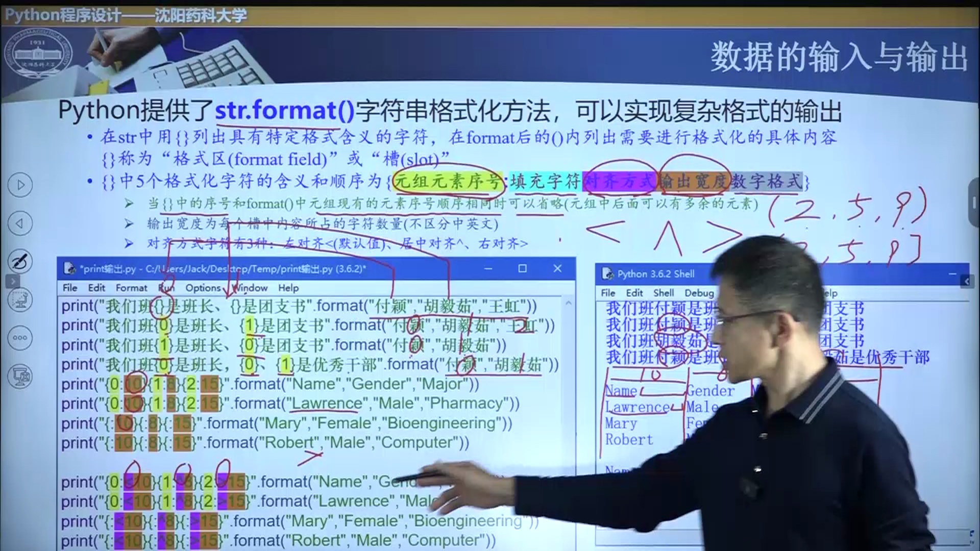Click the cyan highlighted 填充字符 label
The height and width of the screenshot is (551, 980).
click(x=545, y=181)
